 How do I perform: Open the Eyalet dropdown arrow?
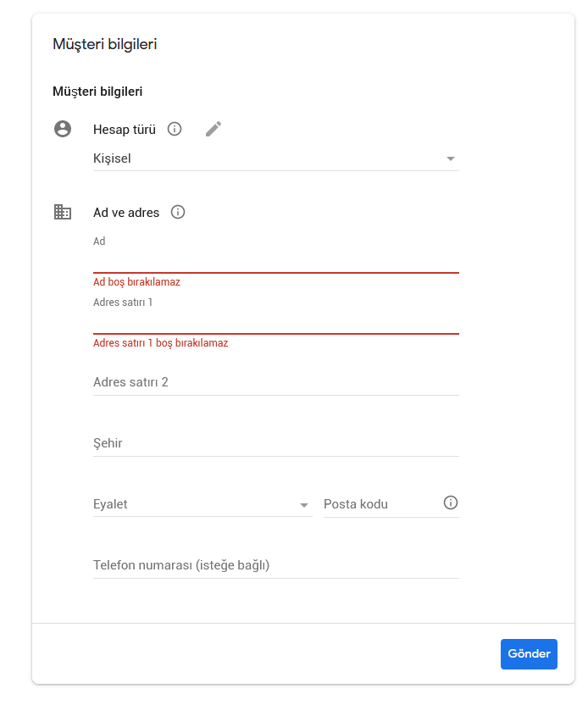tap(304, 505)
